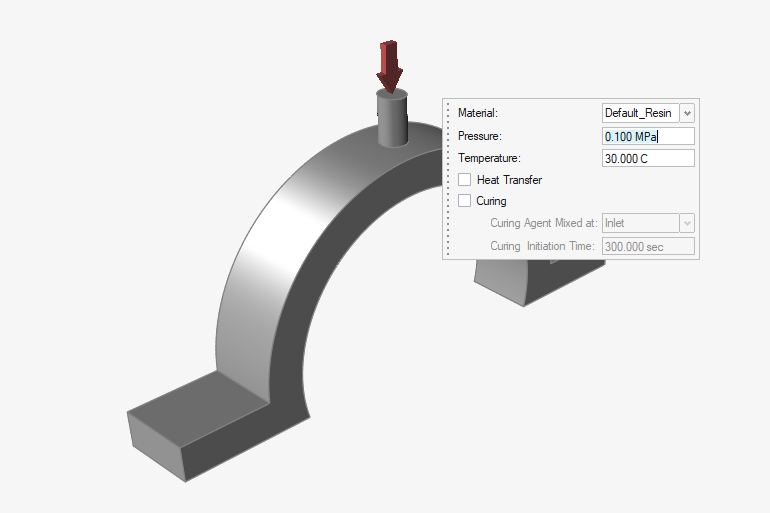Open the Curing Agent Mixed at dropdown
The height and width of the screenshot is (513, 770).
[x=687, y=223]
